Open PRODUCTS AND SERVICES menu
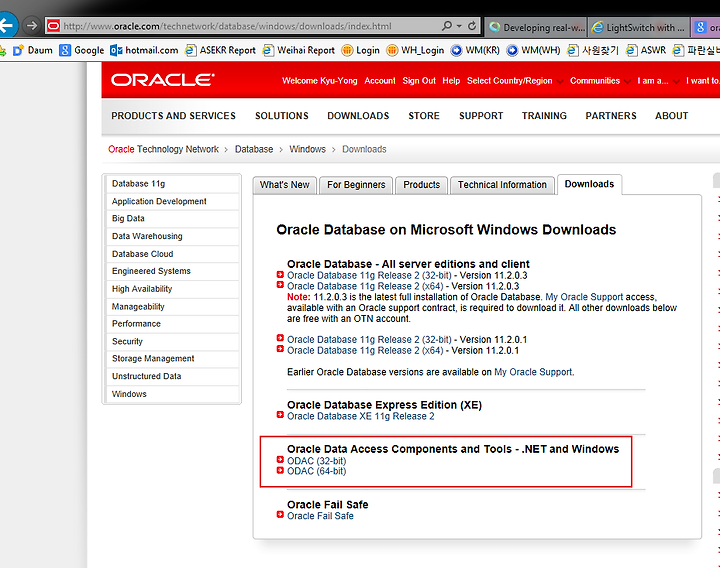The height and width of the screenshot is (568, 720). tap(173, 116)
